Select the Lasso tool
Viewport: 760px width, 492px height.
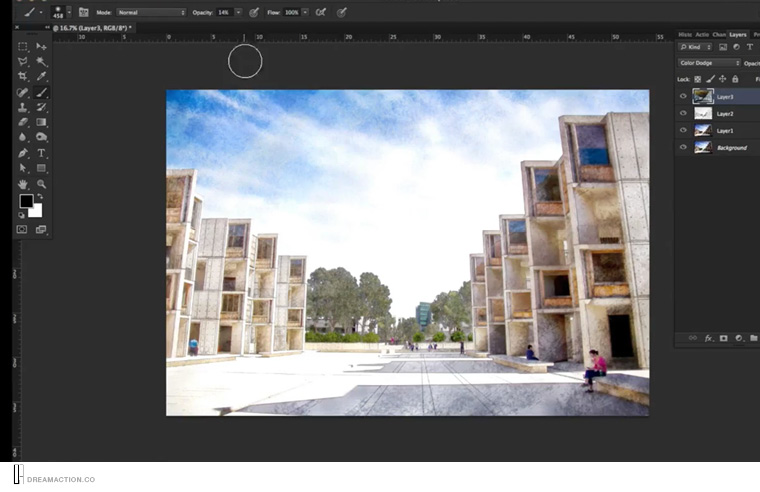tap(23, 61)
